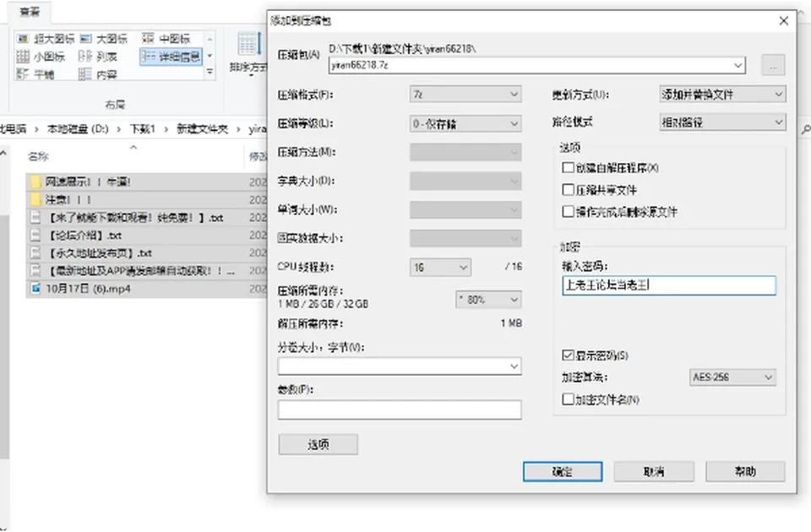The width and height of the screenshot is (811, 532).
Task: Click folder icon of 网速展示！！牛逼!
Action: click(x=35, y=182)
